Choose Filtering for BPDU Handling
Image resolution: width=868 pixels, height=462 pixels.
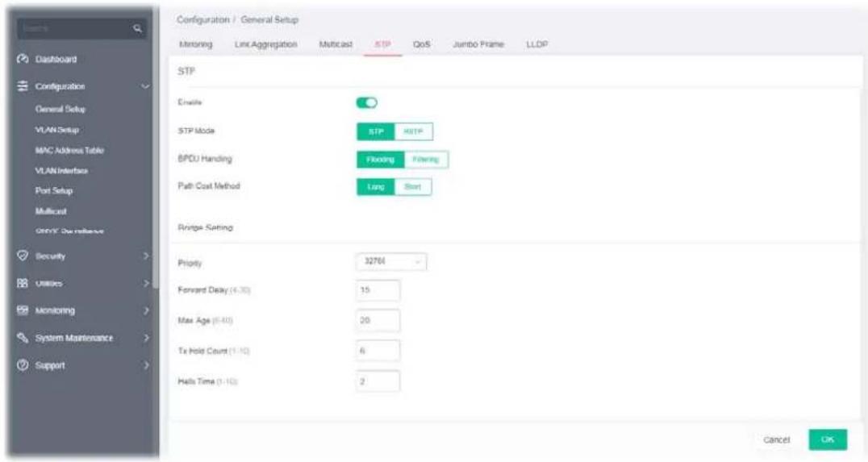pos(426,160)
